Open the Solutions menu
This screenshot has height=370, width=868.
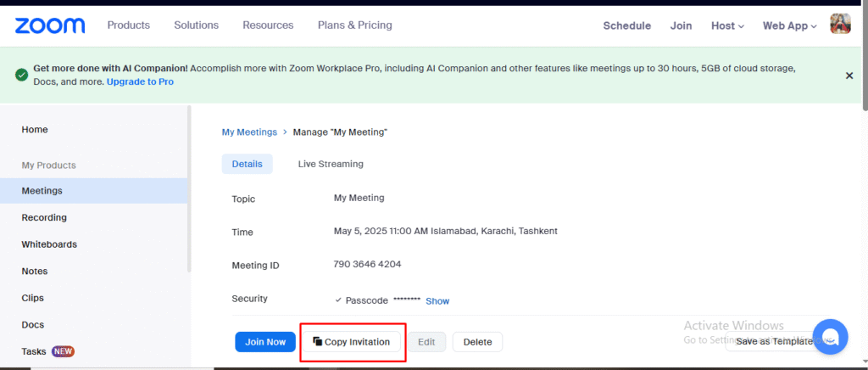(x=196, y=25)
